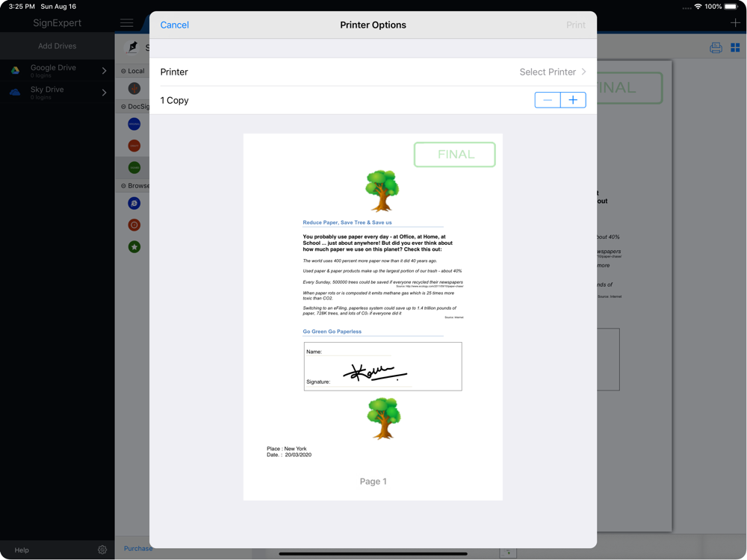Click the Wi-Fi status icon
The height and width of the screenshot is (560, 747).
point(698,7)
